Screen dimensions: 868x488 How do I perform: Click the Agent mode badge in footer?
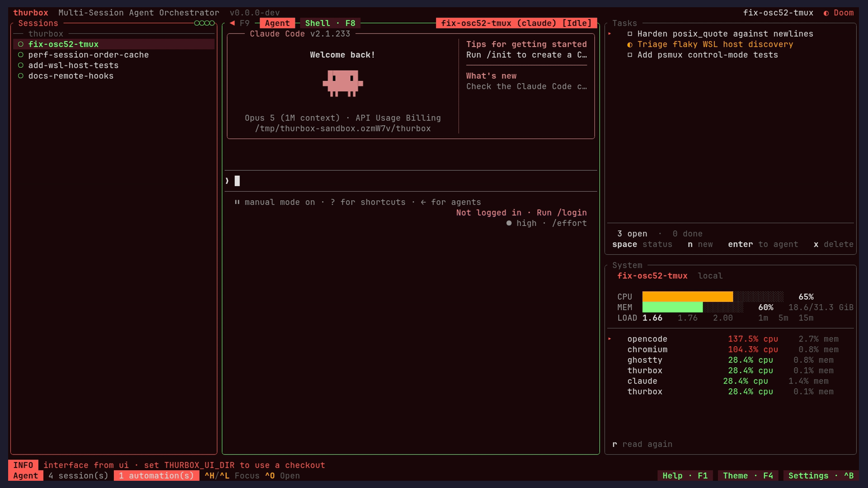coord(26,476)
